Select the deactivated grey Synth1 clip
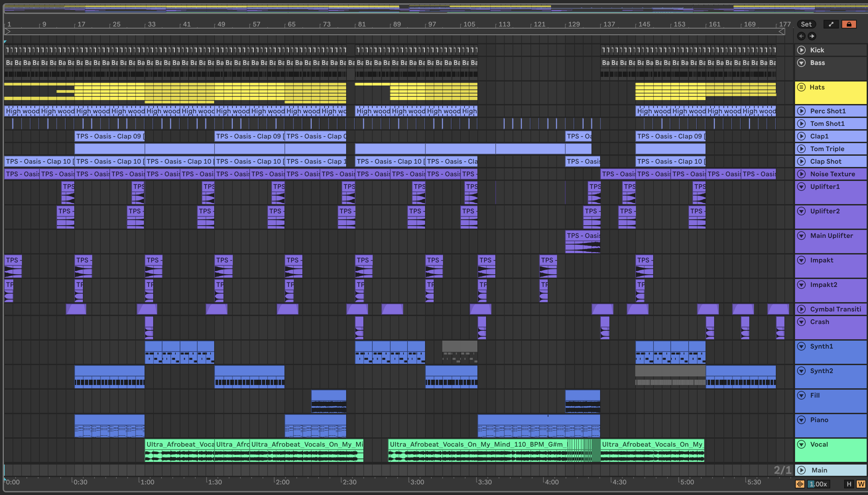 (x=460, y=352)
